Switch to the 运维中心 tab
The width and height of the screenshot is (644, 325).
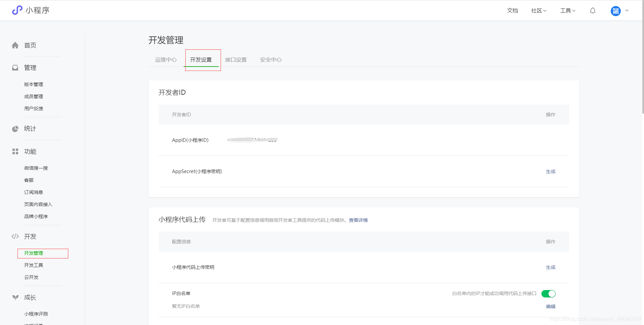pos(166,60)
